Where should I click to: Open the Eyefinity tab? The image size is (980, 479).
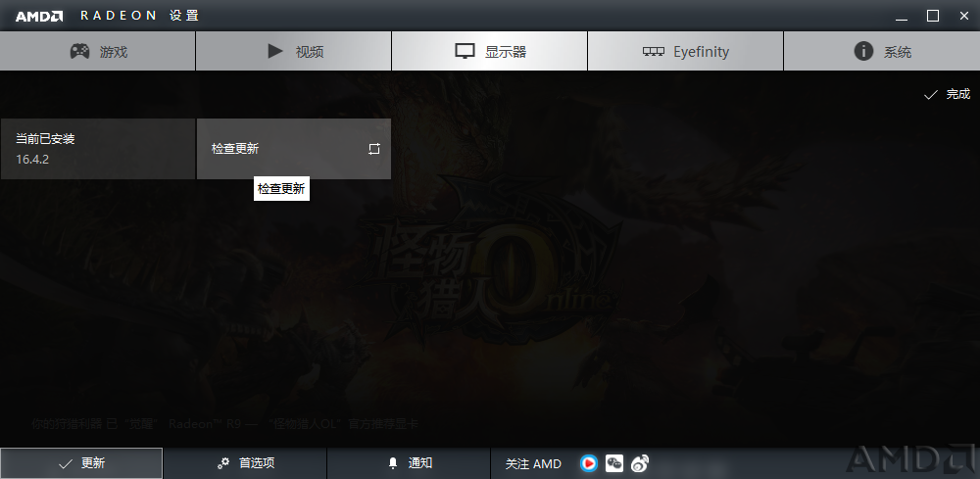pyautogui.click(x=686, y=51)
